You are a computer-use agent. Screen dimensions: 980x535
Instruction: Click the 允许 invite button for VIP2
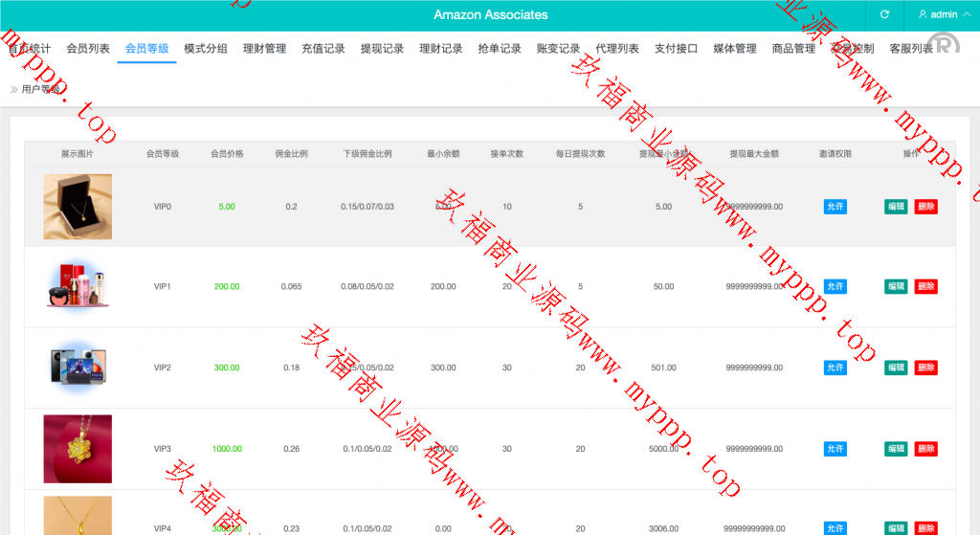pos(835,368)
